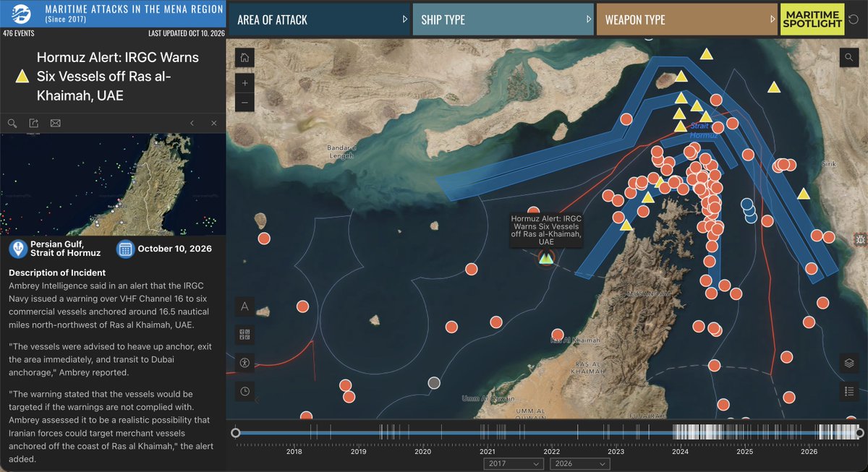Select the highlighted Hormuz Alert triangle marker
This screenshot has width=868, height=472.
click(x=546, y=258)
